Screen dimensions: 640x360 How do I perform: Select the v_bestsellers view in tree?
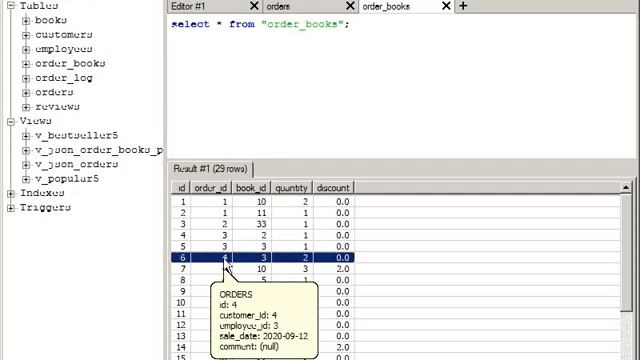pos(77,135)
